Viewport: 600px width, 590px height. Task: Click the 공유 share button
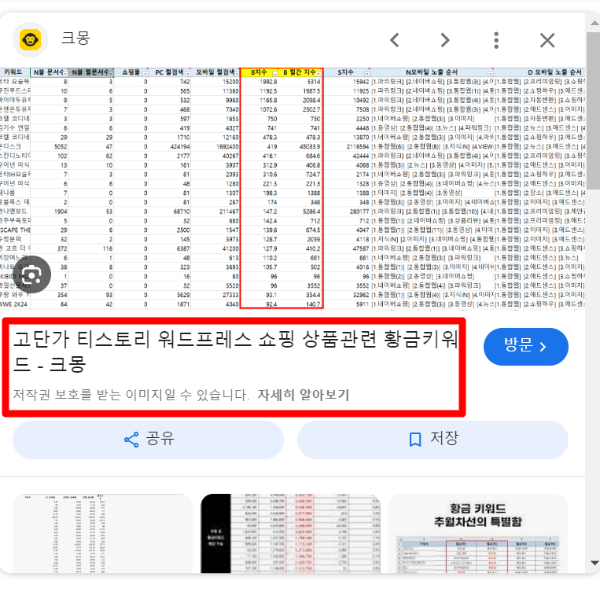pos(148,440)
